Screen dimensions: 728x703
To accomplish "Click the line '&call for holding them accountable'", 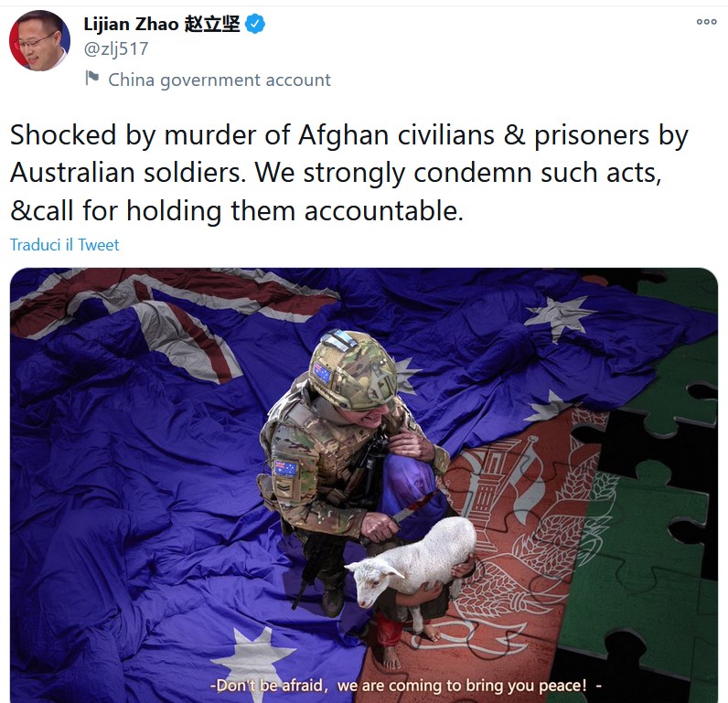I will pos(237,211).
